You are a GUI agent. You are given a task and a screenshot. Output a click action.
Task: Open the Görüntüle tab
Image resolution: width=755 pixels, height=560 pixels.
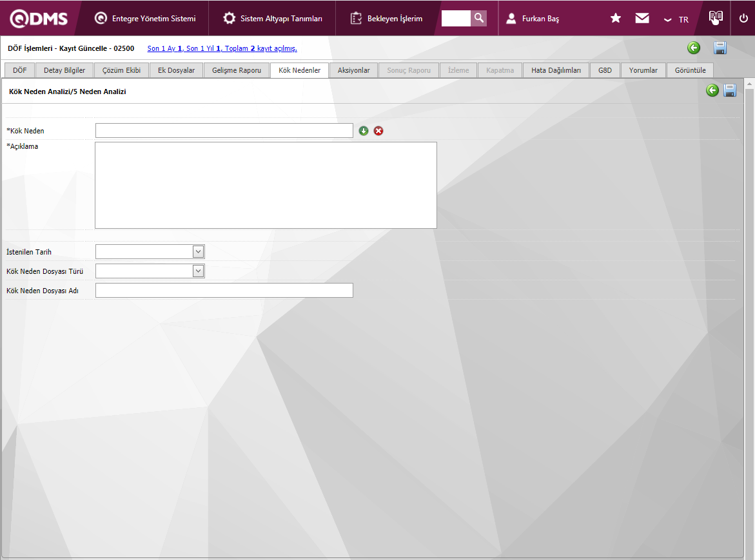[690, 70]
